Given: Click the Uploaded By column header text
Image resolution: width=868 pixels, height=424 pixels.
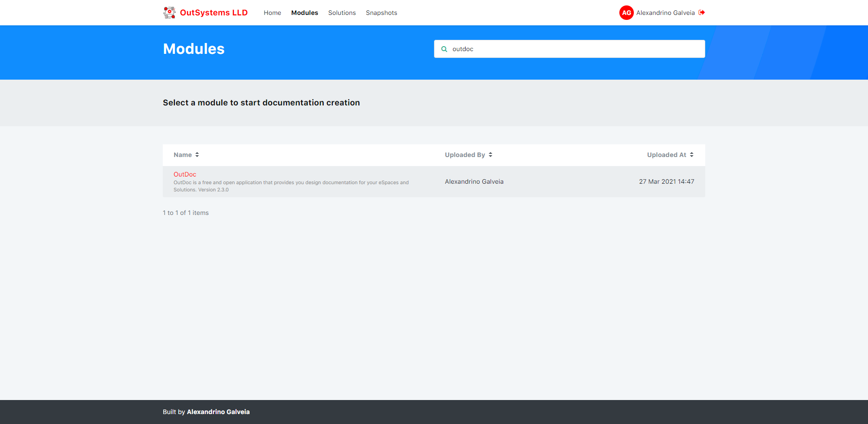Looking at the screenshot, I should click(465, 155).
